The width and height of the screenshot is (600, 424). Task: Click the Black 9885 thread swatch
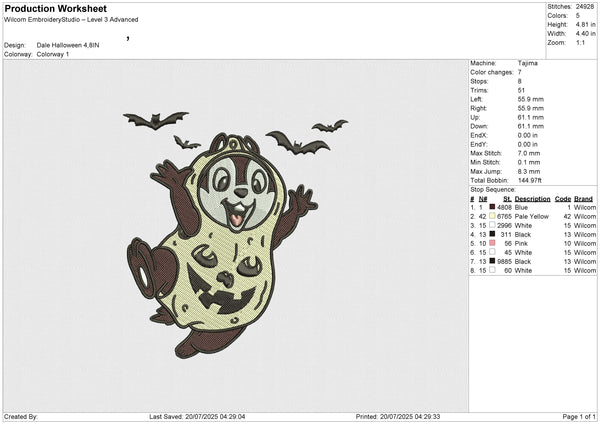click(491, 261)
